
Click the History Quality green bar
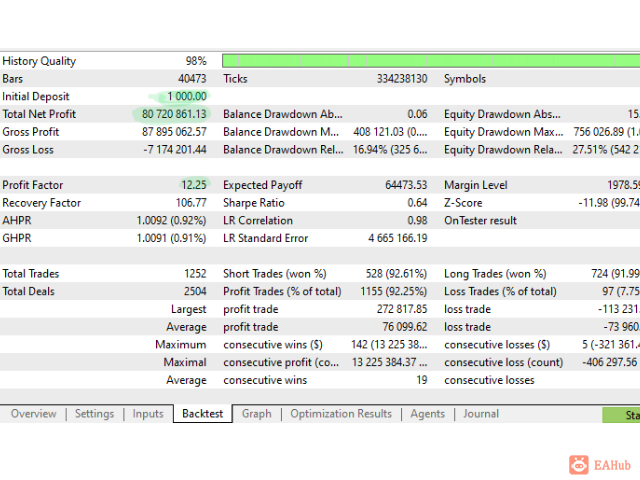[x=431, y=61]
